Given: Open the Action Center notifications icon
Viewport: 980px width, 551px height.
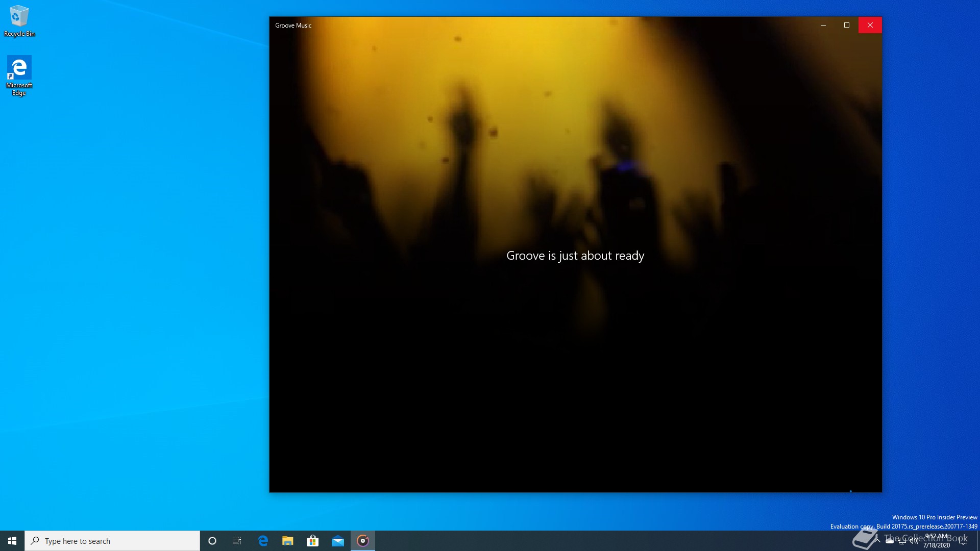Looking at the screenshot, I should pos(963,541).
